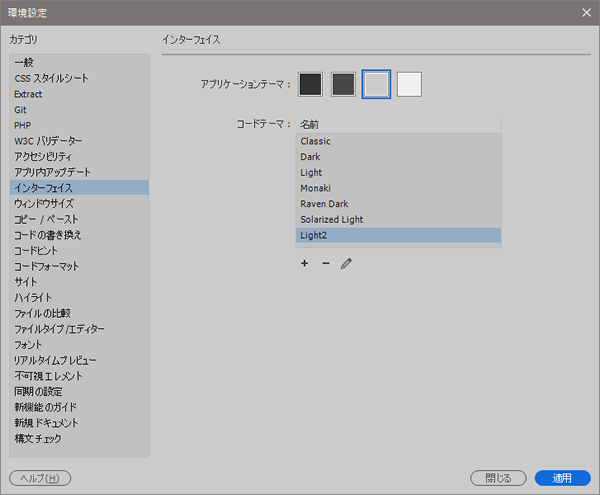Screen dimensions: 600x495
Task: Go to リアルタイムプレビュー category
Action: coord(79,360)
